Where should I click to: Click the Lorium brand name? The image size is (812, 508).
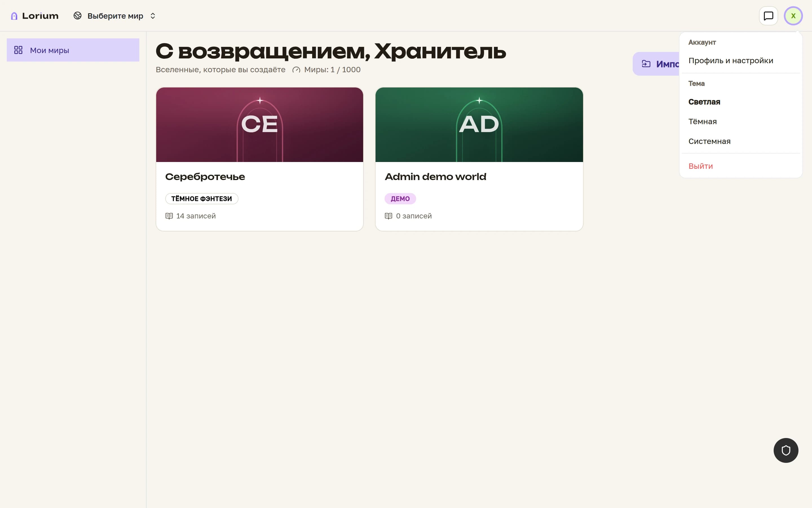[40, 16]
